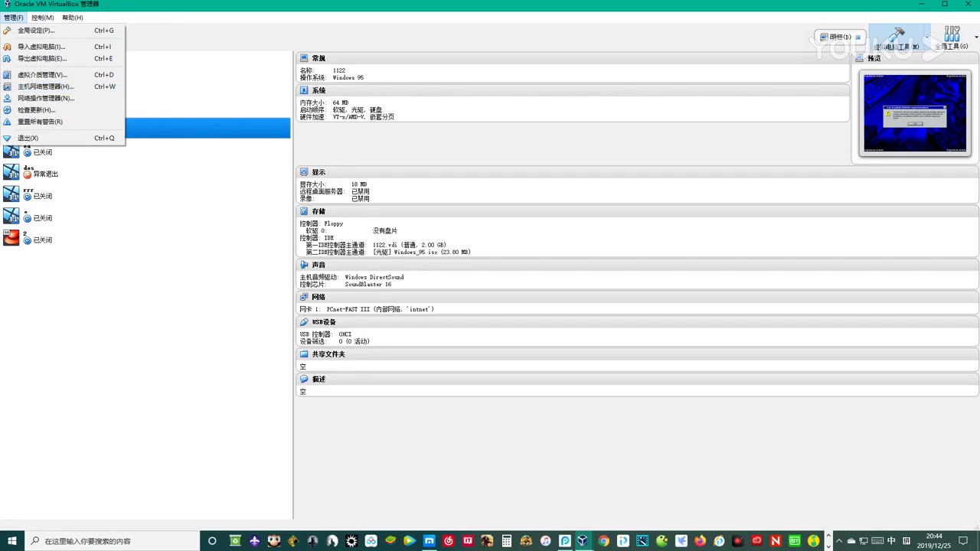Choose 导出虚拟电脑(E)... menu entry

click(61, 58)
